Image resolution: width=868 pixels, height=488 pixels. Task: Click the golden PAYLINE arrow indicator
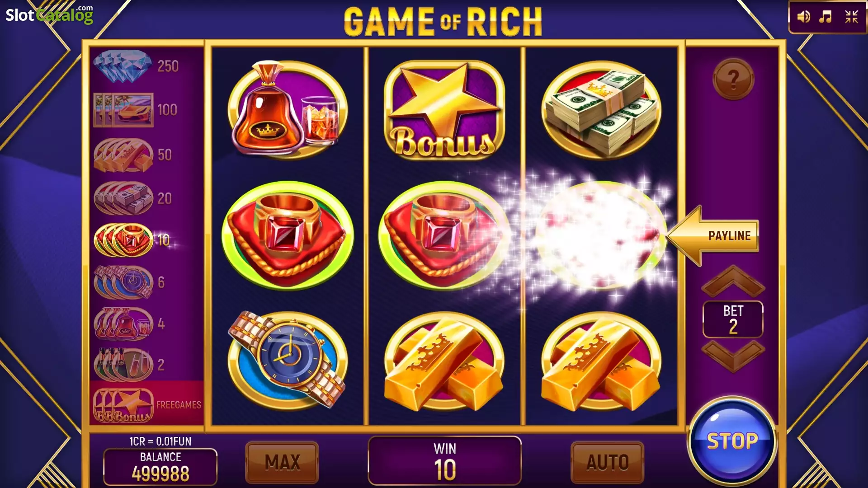pyautogui.click(x=712, y=235)
